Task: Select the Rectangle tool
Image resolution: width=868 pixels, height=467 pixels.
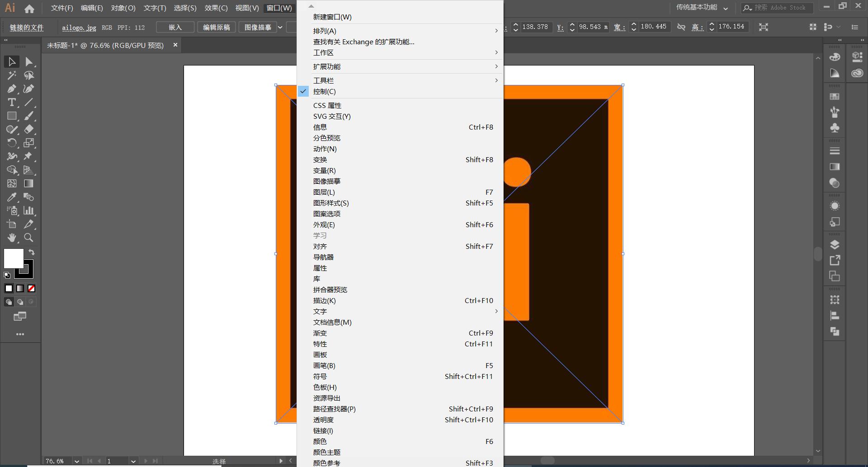Action: coord(11,116)
